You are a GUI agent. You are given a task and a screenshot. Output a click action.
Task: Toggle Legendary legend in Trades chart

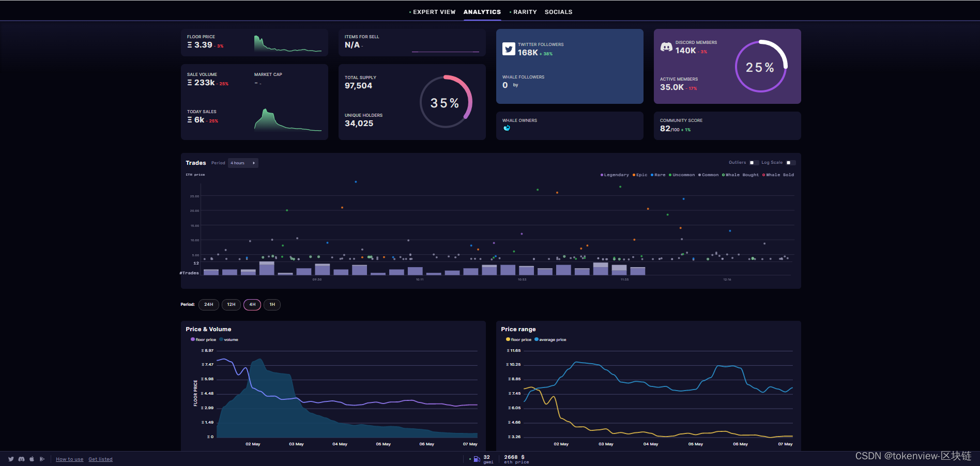[x=615, y=175]
